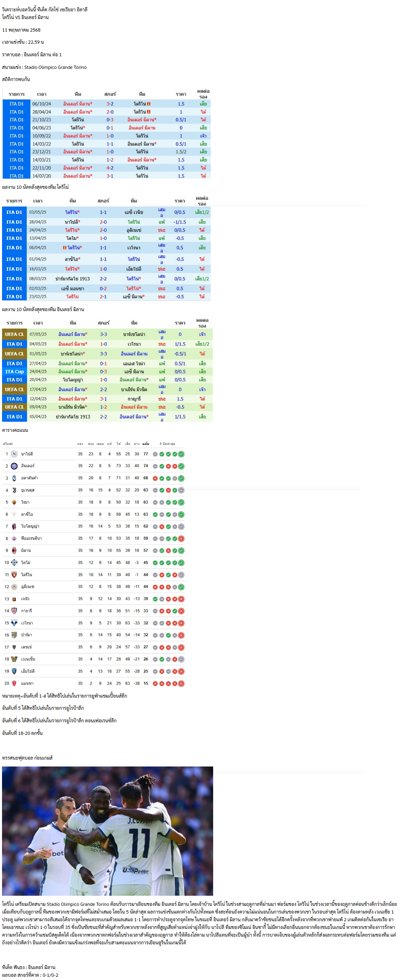Click Monza's 15 points value
402x980 pixels.
(145, 683)
